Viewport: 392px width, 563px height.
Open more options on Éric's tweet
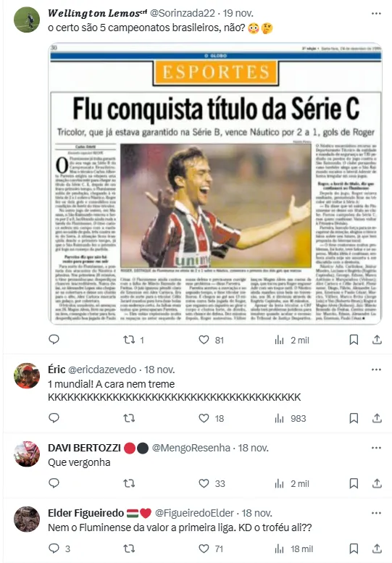click(376, 370)
